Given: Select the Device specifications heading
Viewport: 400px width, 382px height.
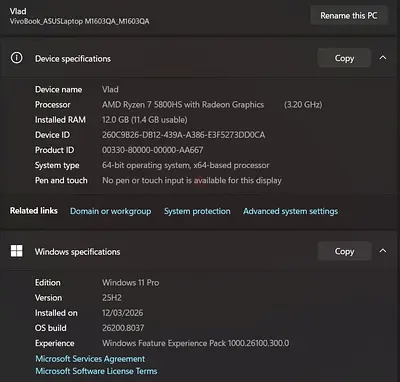Looking at the screenshot, I should (x=73, y=59).
